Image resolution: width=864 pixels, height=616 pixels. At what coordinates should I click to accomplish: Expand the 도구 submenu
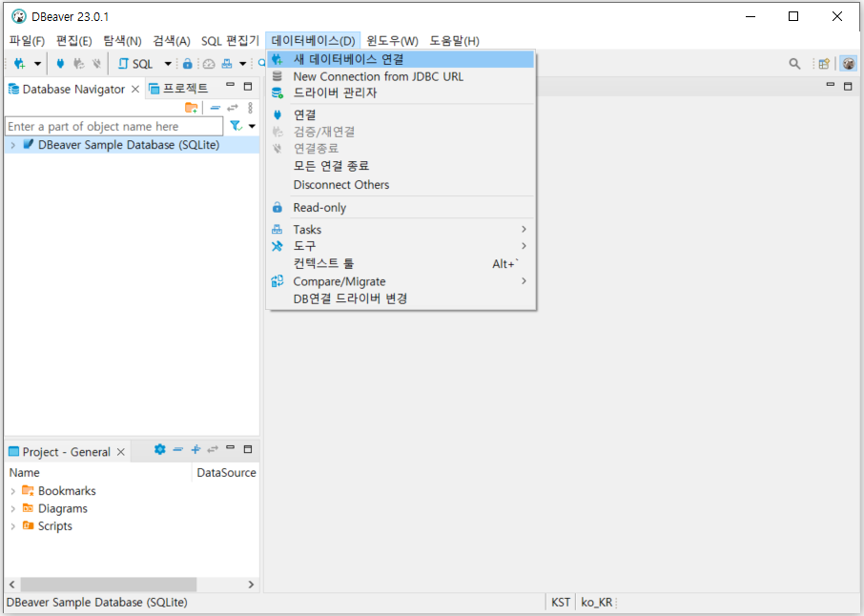coord(401,246)
